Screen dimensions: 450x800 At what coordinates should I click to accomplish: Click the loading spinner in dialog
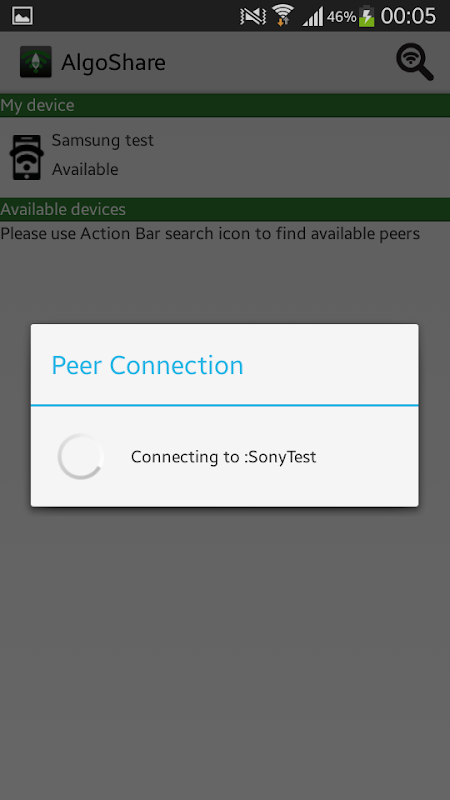point(81,457)
